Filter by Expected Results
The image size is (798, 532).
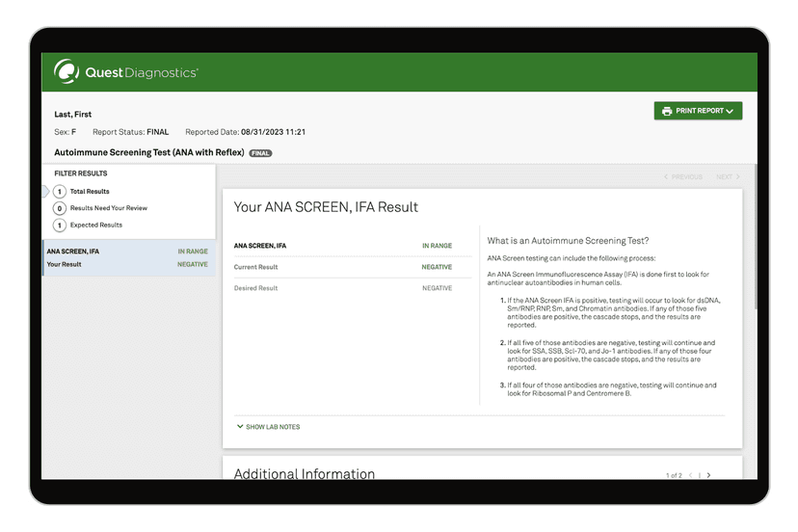pos(95,225)
